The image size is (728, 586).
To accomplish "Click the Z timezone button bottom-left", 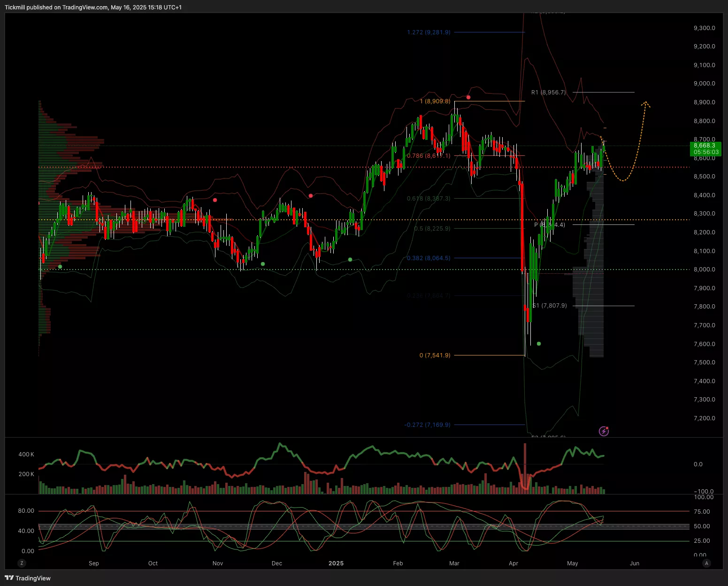I will click(22, 563).
